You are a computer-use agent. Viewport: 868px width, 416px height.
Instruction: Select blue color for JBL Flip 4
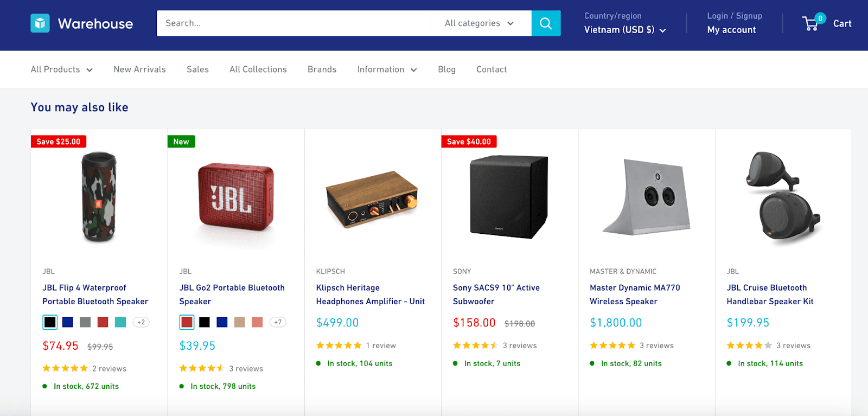pyautogui.click(x=68, y=322)
